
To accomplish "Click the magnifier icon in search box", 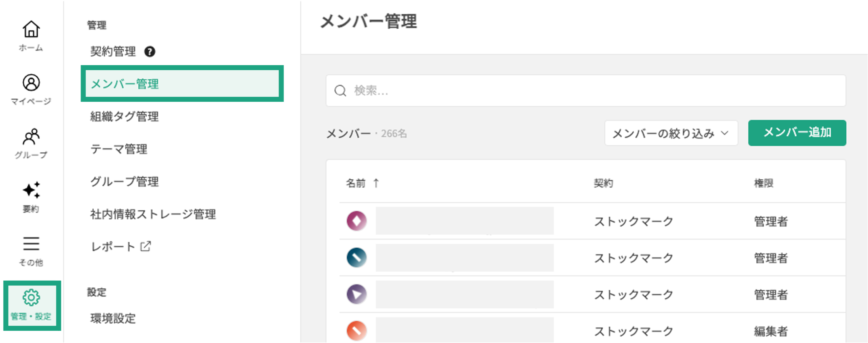I will (340, 91).
